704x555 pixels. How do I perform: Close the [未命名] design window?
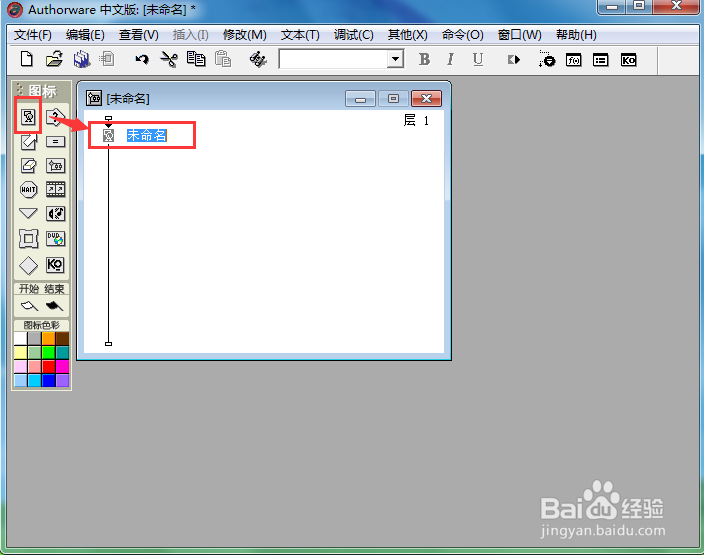click(x=426, y=98)
